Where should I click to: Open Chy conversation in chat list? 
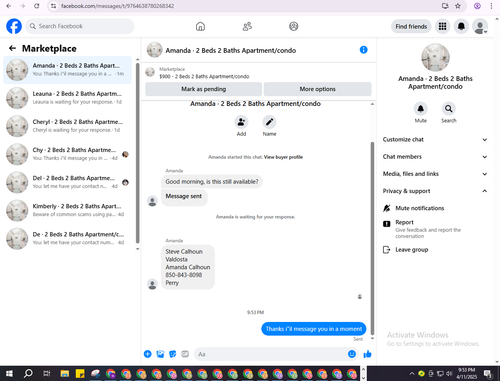[x=67, y=154]
